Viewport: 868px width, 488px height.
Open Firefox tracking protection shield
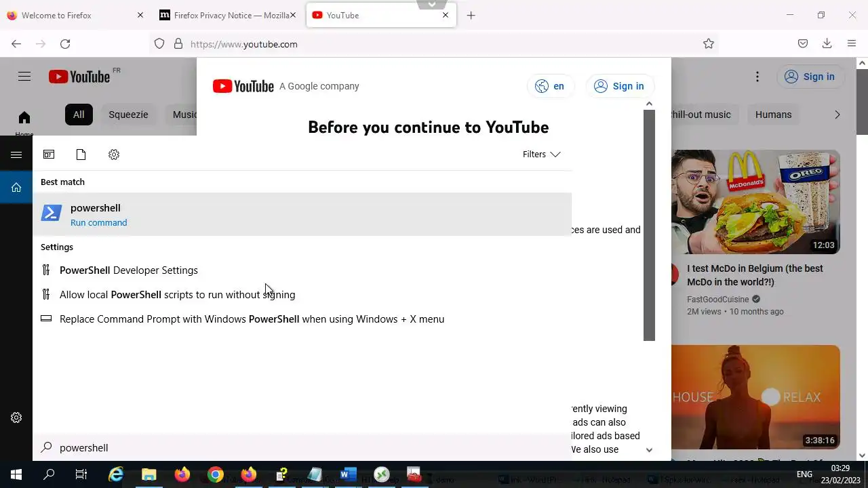[x=159, y=43]
